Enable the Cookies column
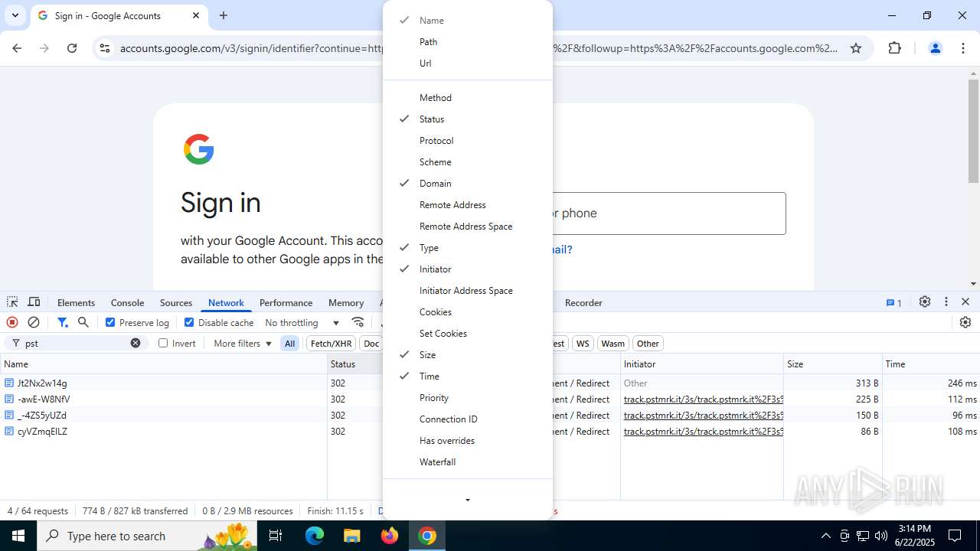Screen dimensions: 980x551 click(468, 312)
